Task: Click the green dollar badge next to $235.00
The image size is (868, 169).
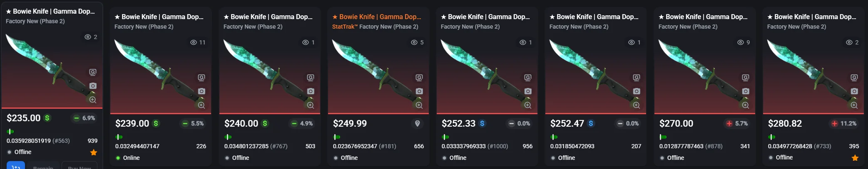Action: pos(47,118)
